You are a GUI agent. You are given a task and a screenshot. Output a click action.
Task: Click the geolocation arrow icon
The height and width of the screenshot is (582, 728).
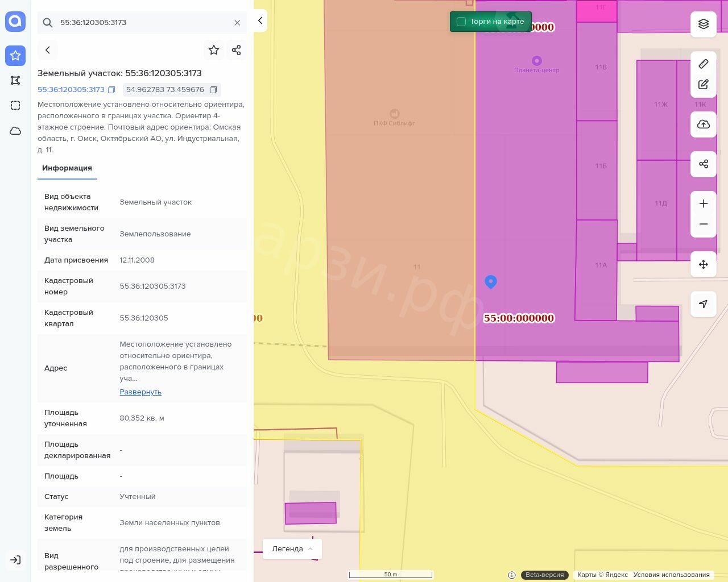(x=703, y=304)
